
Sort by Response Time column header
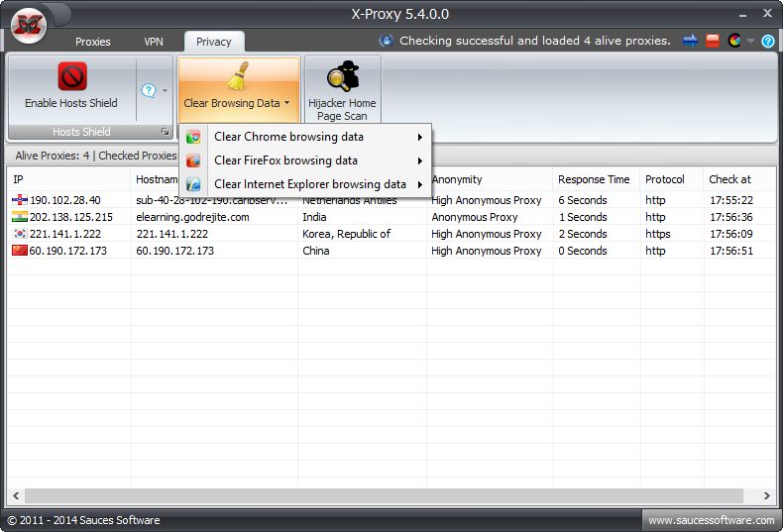(597, 179)
